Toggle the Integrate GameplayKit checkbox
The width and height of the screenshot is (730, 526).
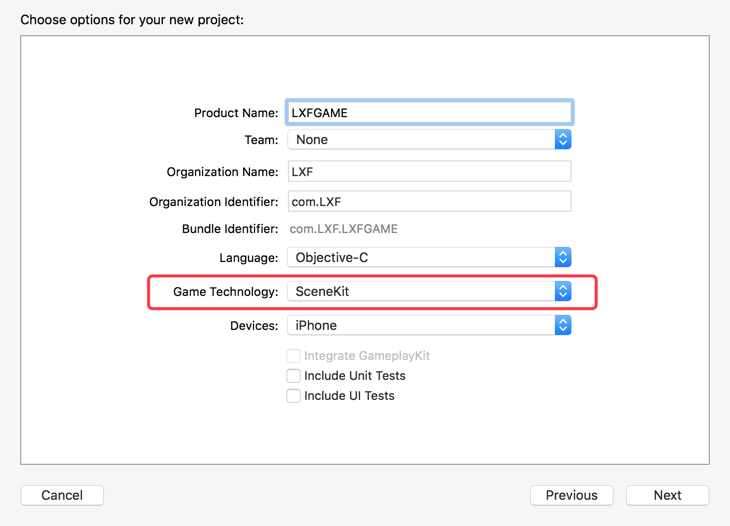[294, 356]
